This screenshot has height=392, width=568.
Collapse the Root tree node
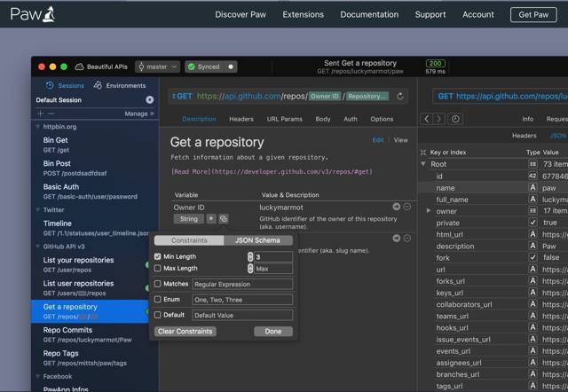click(422, 164)
